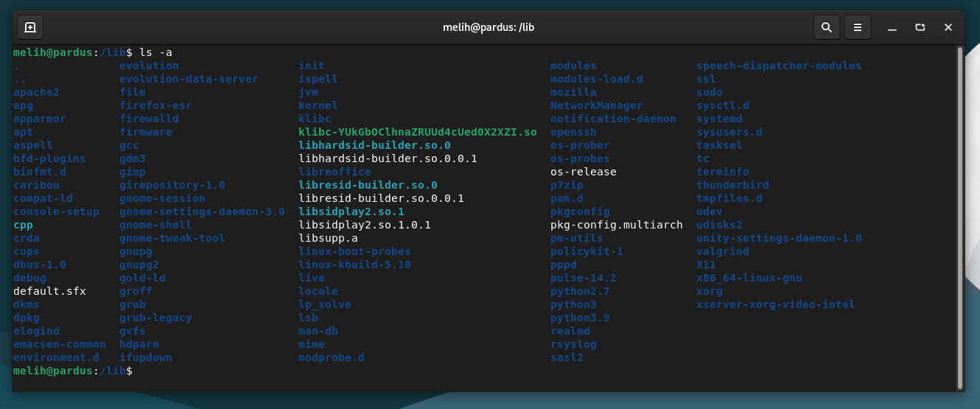Click the 'default.sfx' file name
This screenshot has width=980, height=409.
49,291
